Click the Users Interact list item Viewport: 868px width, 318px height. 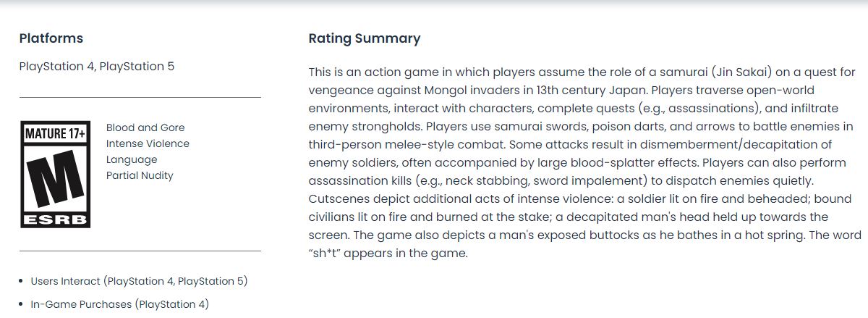[x=139, y=281]
